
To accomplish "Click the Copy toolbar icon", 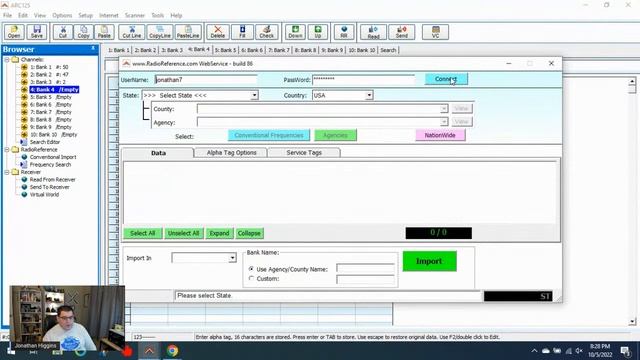I will pos(84,32).
